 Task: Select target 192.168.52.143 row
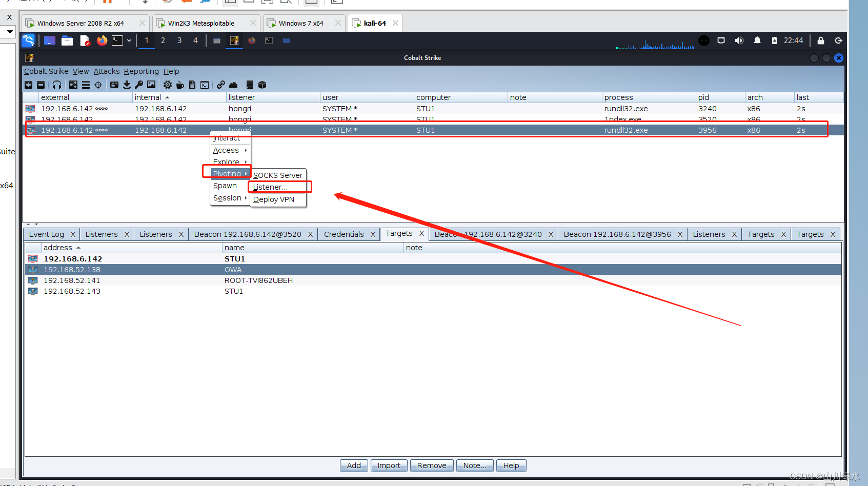tap(433, 291)
